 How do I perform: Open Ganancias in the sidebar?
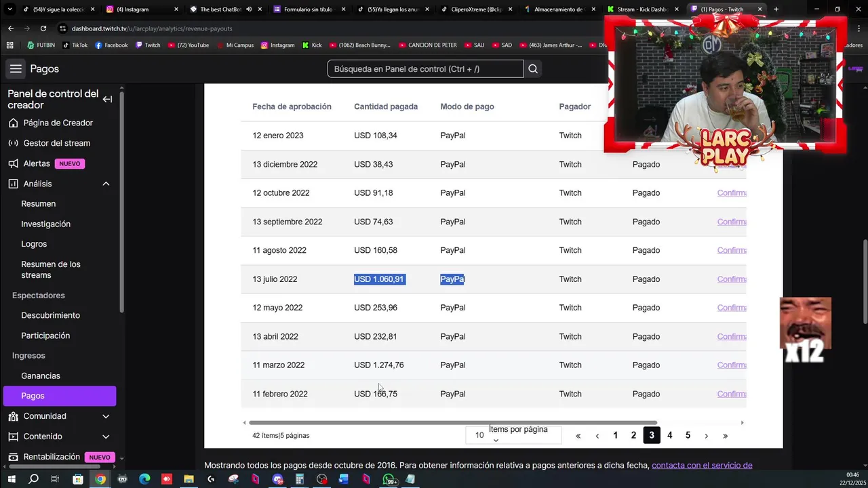pyautogui.click(x=41, y=376)
